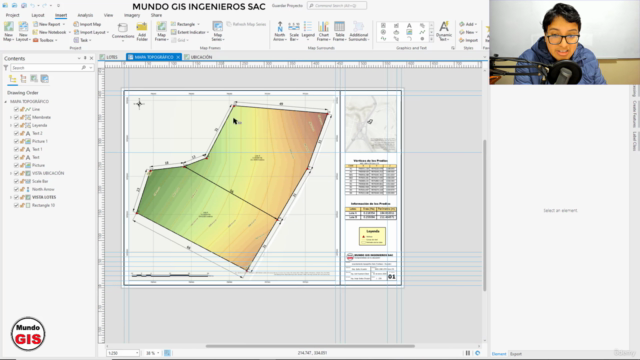
Task: Pin the Contents pane with auto-hide icon
Action: (x=85, y=58)
